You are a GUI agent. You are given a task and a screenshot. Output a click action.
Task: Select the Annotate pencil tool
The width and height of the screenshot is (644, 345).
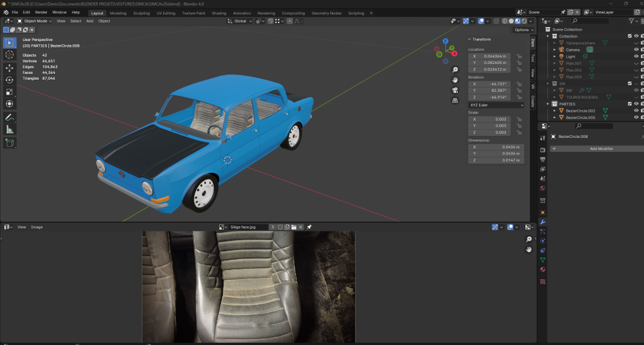[x=9, y=117]
